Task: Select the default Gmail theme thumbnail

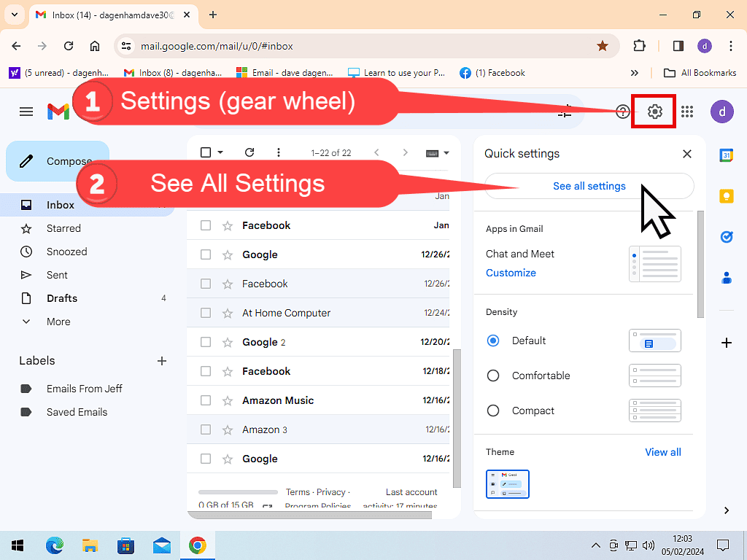Action: tap(507, 484)
